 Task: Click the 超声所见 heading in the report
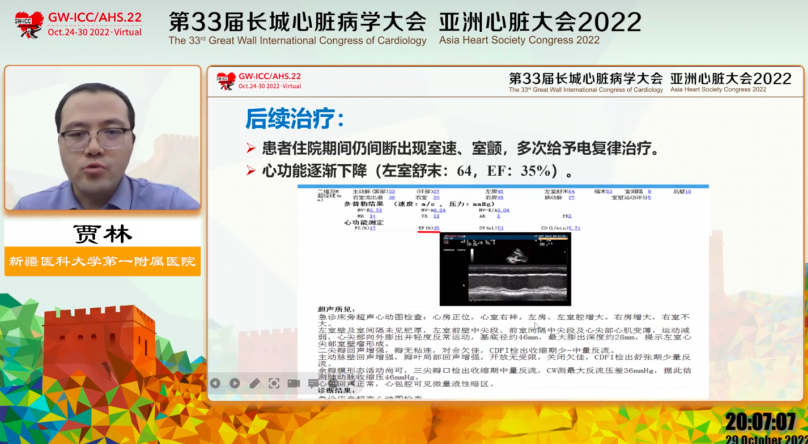click(335, 309)
